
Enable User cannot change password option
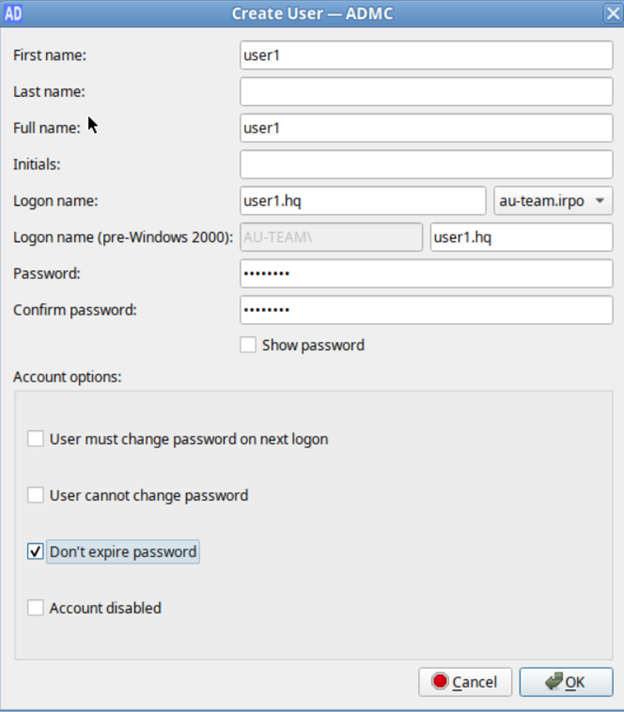(x=36, y=495)
